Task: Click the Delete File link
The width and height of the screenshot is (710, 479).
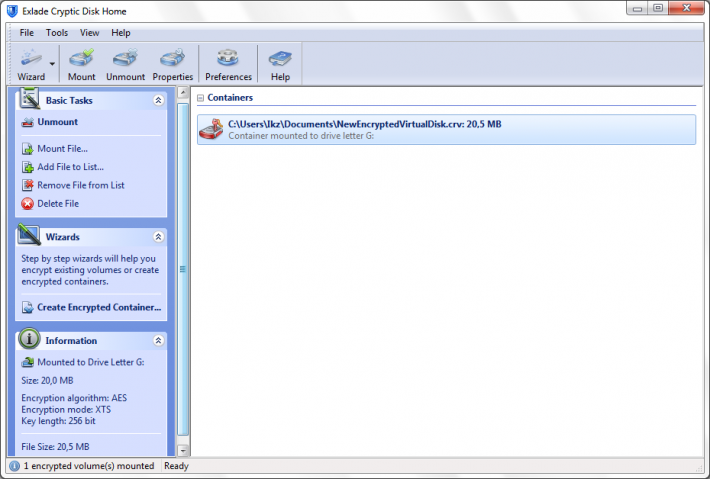Action: (x=58, y=204)
